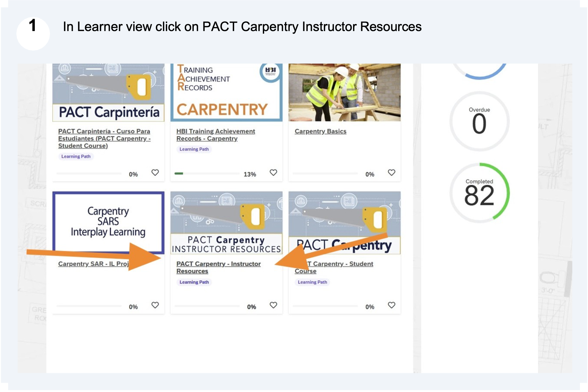Click heart icon on Carpentry Basics card

[x=391, y=172]
